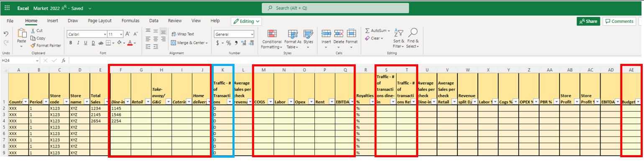Open font color dropdown arrow
This screenshot has height=161, width=644.
click(135, 43)
